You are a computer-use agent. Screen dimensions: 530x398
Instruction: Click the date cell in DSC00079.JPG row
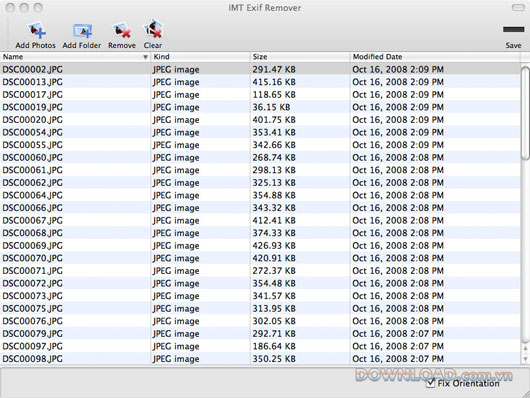click(x=398, y=333)
